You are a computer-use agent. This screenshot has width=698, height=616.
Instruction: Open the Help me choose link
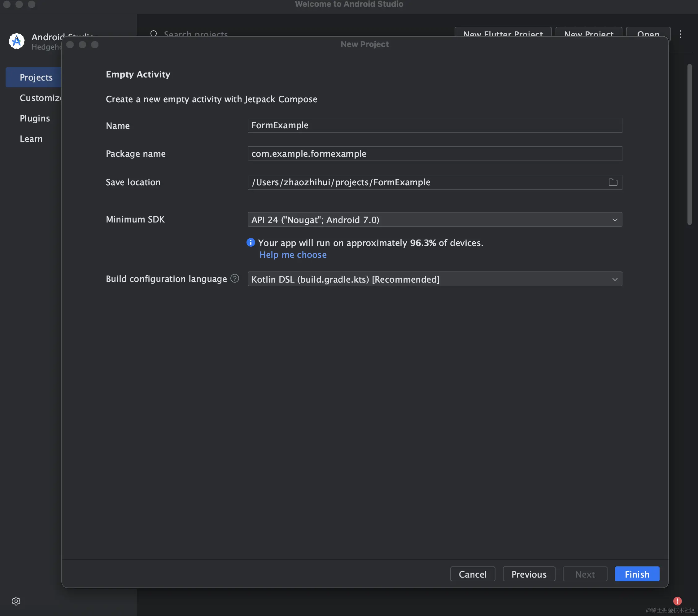click(x=293, y=254)
